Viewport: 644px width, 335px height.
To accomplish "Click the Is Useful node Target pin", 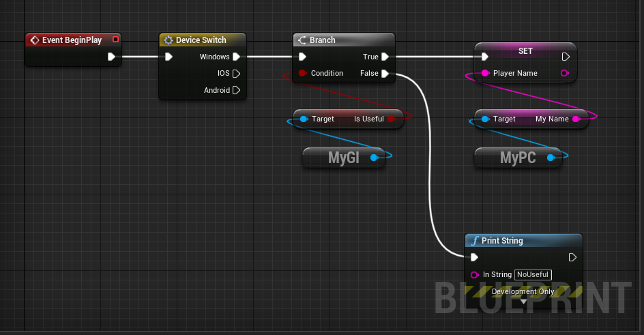I will pyautogui.click(x=304, y=119).
